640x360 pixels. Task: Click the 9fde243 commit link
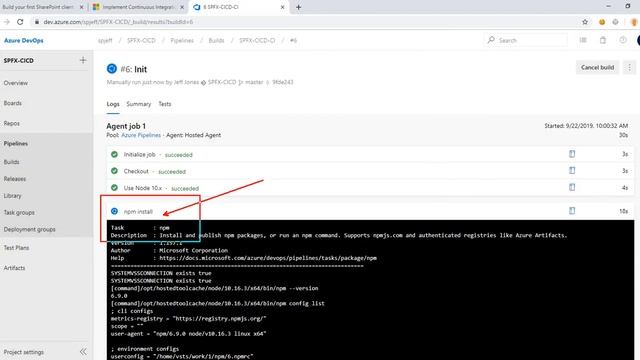(x=282, y=82)
